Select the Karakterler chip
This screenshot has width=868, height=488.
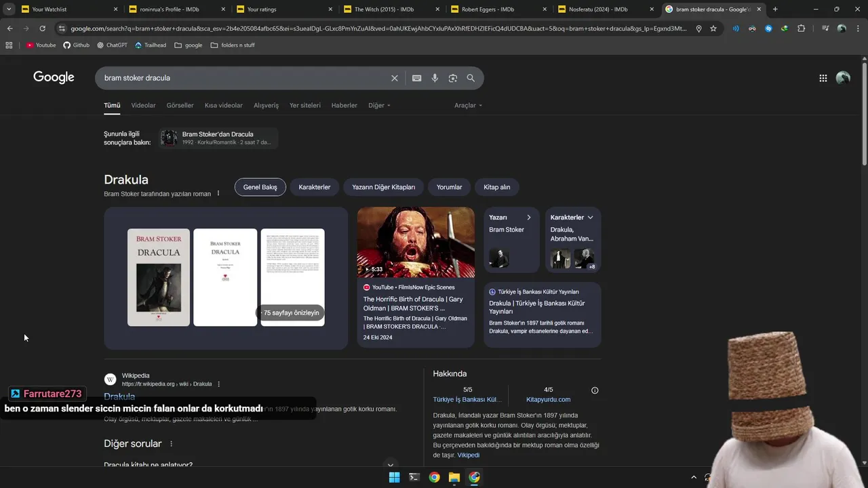315,187
